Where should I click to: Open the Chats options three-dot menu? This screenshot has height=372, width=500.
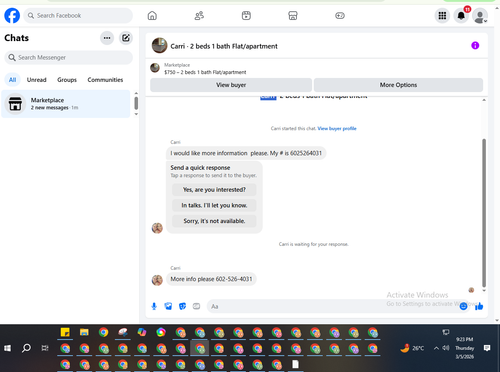pyautogui.click(x=107, y=38)
